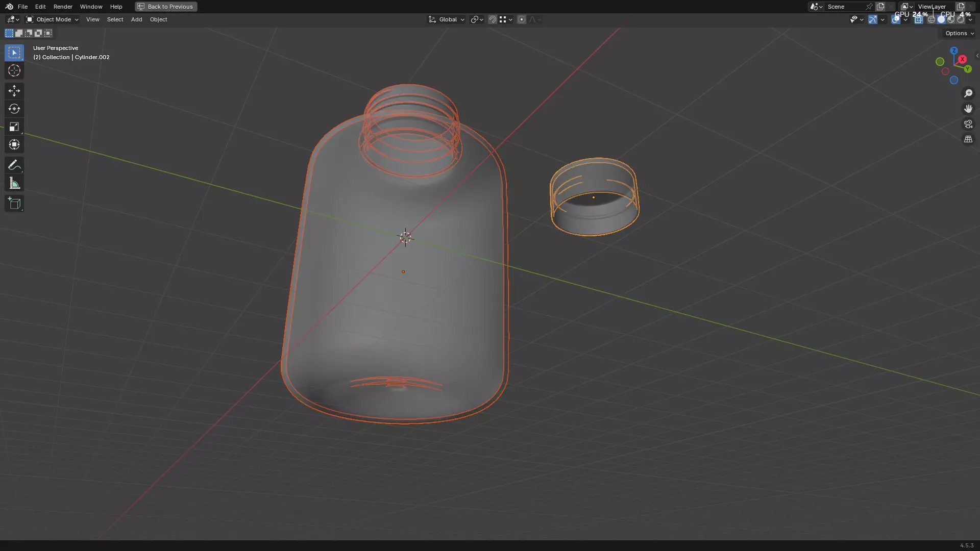Pick the Scale tool
Screen dimensions: 980x551
tap(14, 127)
